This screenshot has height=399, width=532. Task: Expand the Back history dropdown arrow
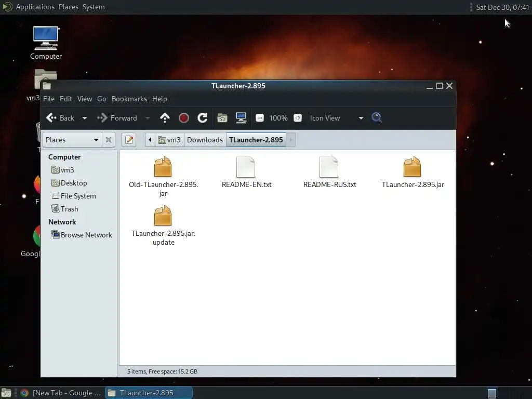tap(85, 118)
